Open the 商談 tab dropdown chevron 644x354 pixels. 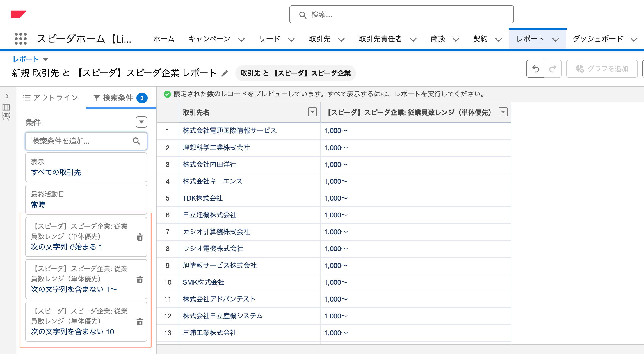[x=456, y=40]
